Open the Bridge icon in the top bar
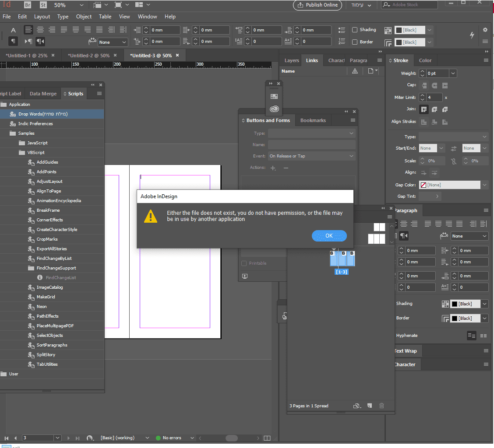 coord(28,5)
